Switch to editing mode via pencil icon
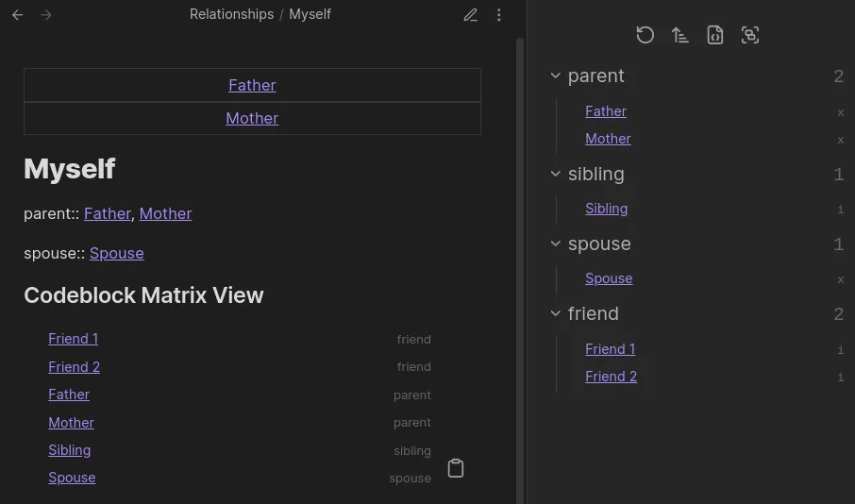Image resolution: width=855 pixels, height=504 pixels. point(471,15)
